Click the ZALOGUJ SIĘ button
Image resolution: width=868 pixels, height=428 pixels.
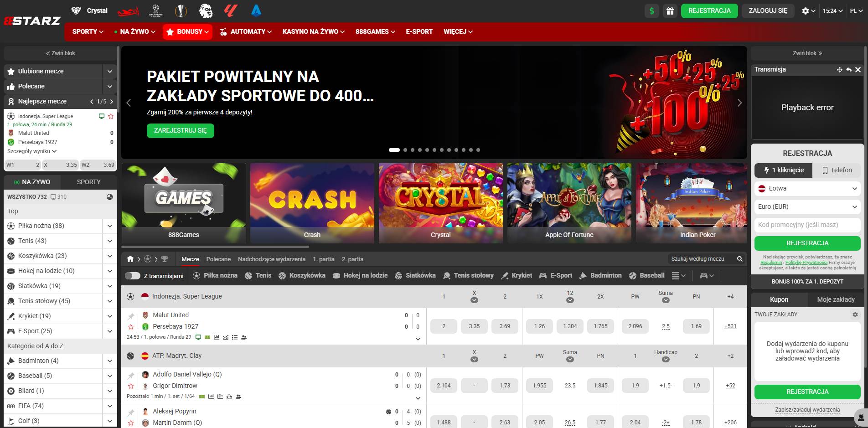click(768, 11)
